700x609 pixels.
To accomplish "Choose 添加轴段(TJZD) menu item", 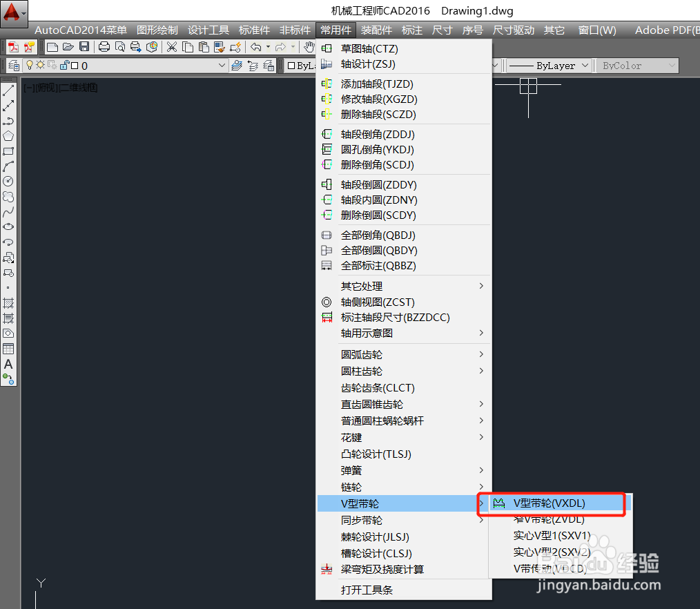I will tap(404, 84).
